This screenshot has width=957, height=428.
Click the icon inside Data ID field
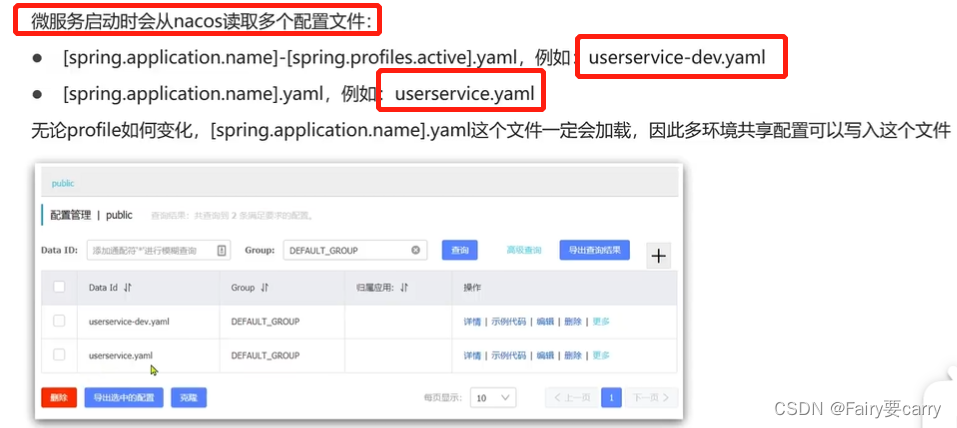click(x=222, y=250)
